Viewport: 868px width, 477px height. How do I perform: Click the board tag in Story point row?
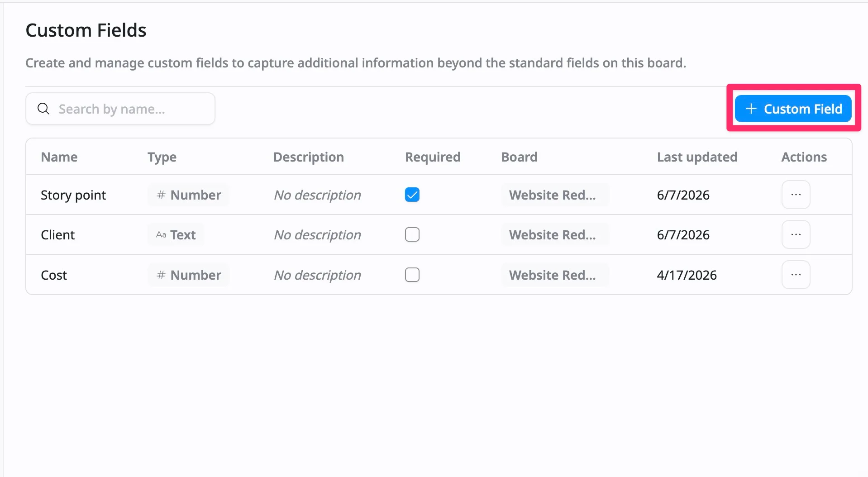tap(555, 195)
